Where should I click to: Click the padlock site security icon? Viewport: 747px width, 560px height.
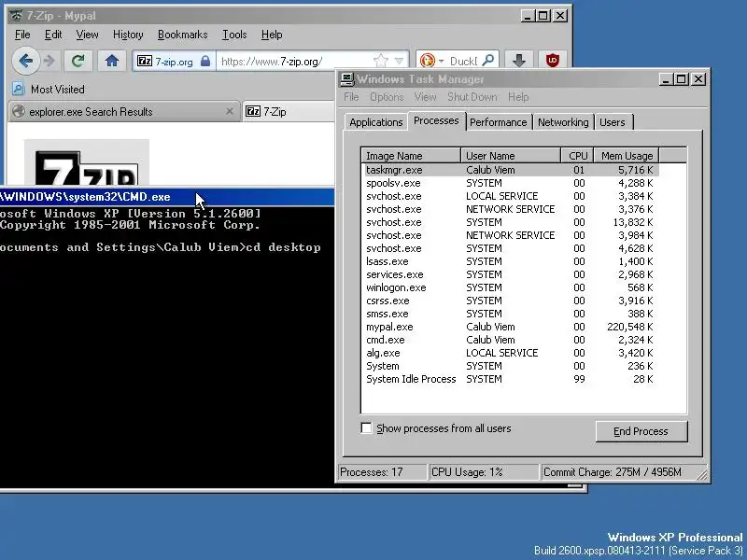pyautogui.click(x=205, y=61)
